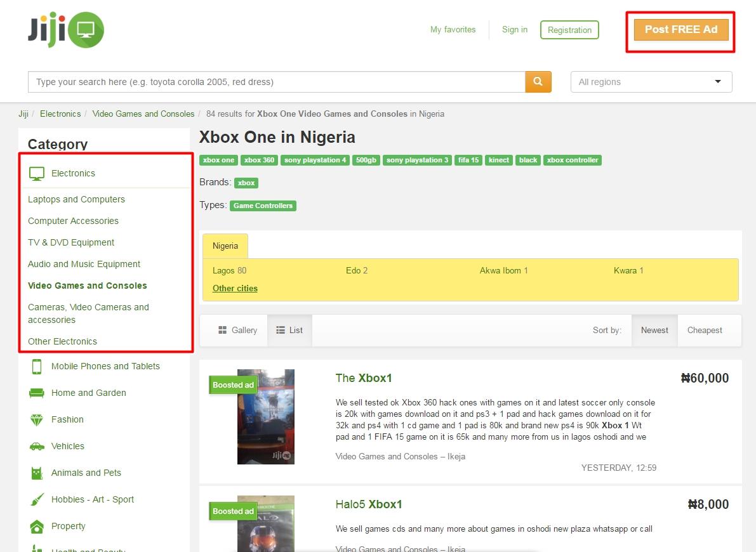756x552 pixels.
Task: Open TV & DVD Equipment category
Action: 71,242
